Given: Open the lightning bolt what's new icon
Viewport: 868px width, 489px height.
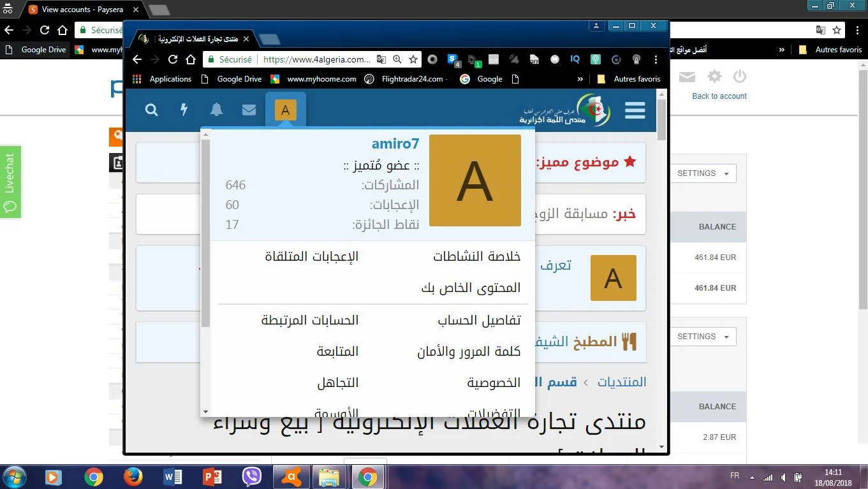Looking at the screenshot, I should point(184,110).
